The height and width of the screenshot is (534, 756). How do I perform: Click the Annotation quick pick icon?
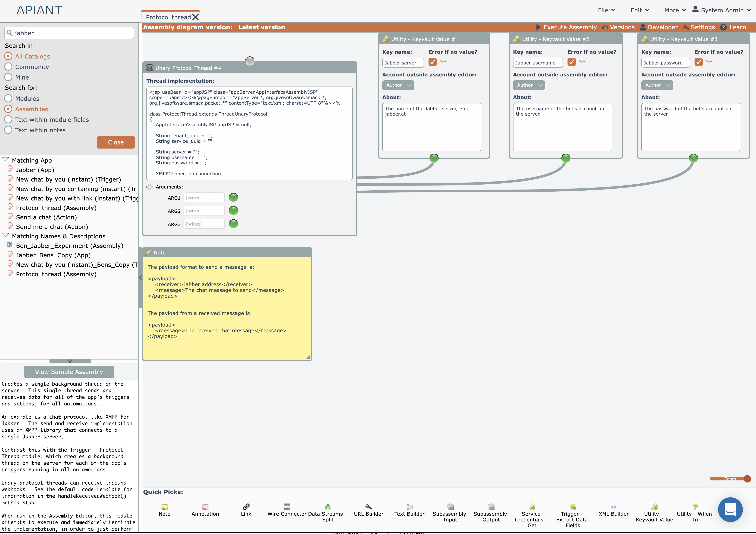205,507
